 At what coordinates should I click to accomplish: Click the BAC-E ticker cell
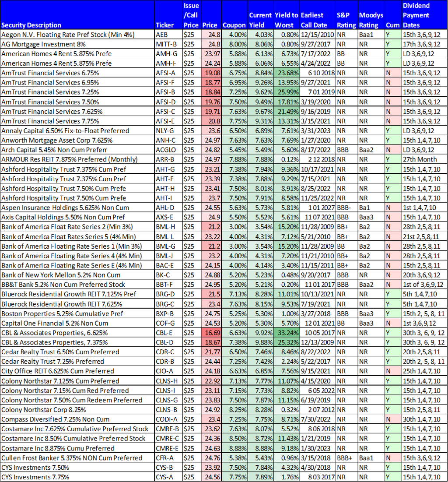click(168, 266)
